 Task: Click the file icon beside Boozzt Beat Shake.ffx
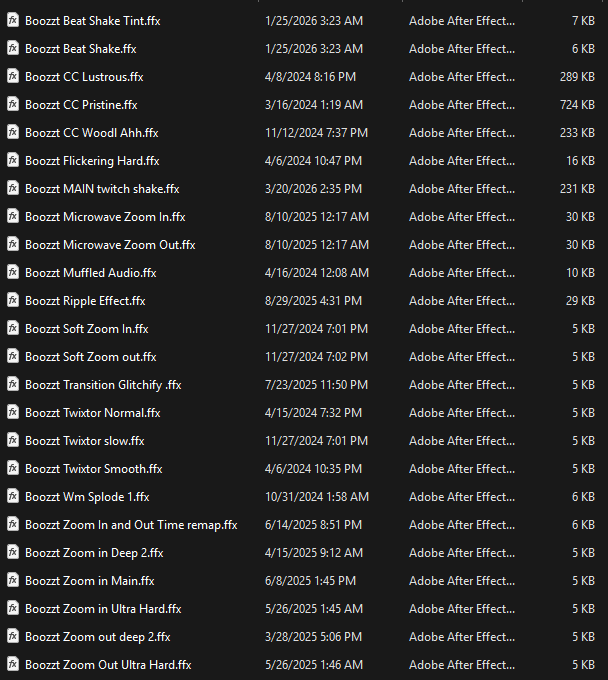13,48
